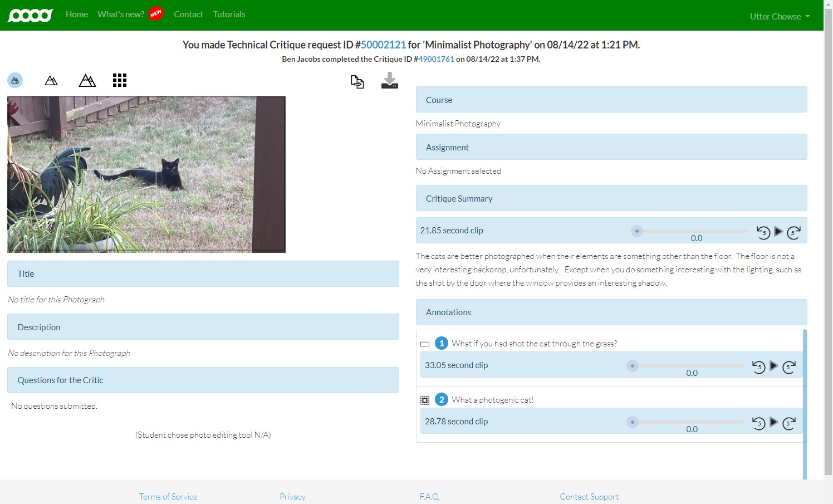
Task: Click the annotations panel blue scrollbar
Action: pos(805,404)
